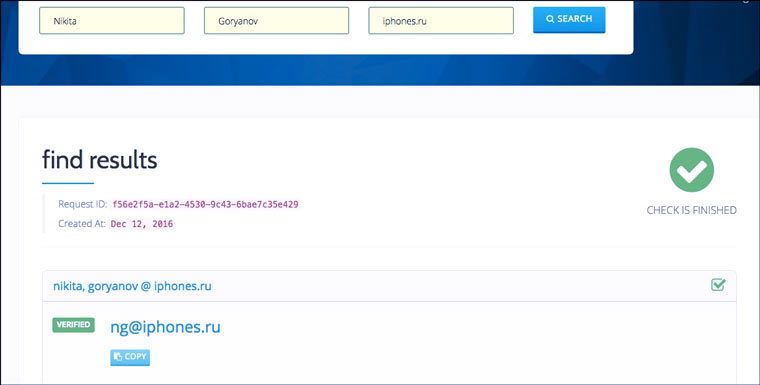760x385 pixels.
Task: Click the CHECK IS FINISHED status text
Action: (x=692, y=210)
